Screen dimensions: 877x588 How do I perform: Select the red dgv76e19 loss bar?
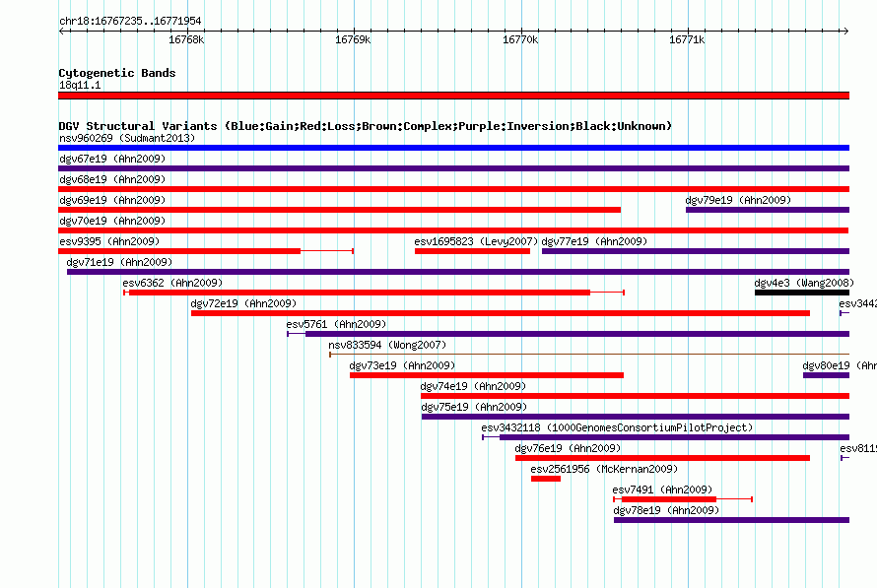click(663, 458)
